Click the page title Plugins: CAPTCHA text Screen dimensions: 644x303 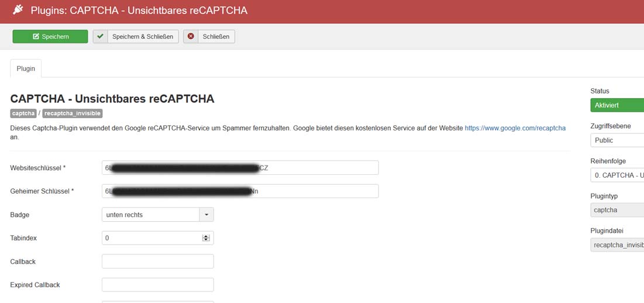(x=139, y=11)
